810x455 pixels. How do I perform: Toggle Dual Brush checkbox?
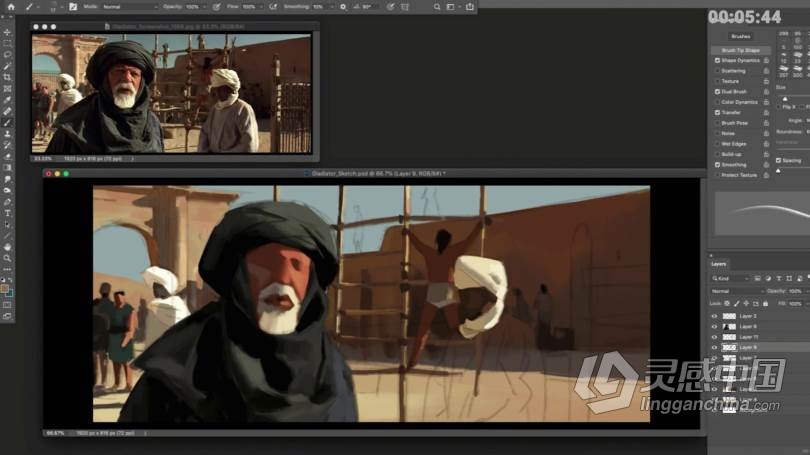pos(718,91)
